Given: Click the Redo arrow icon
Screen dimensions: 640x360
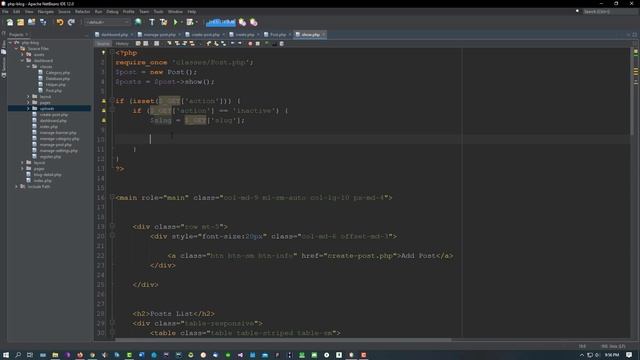Looking at the screenshot, I should click(71, 22).
